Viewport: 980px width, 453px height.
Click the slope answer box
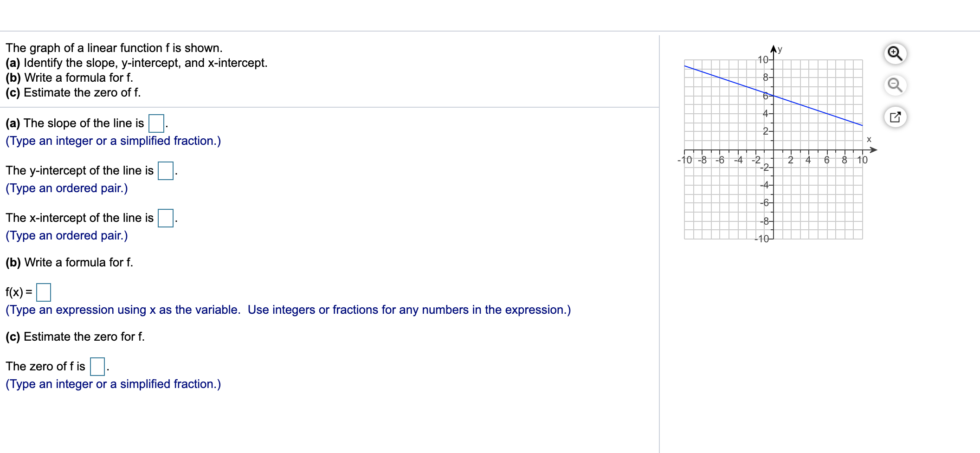click(156, 123)
